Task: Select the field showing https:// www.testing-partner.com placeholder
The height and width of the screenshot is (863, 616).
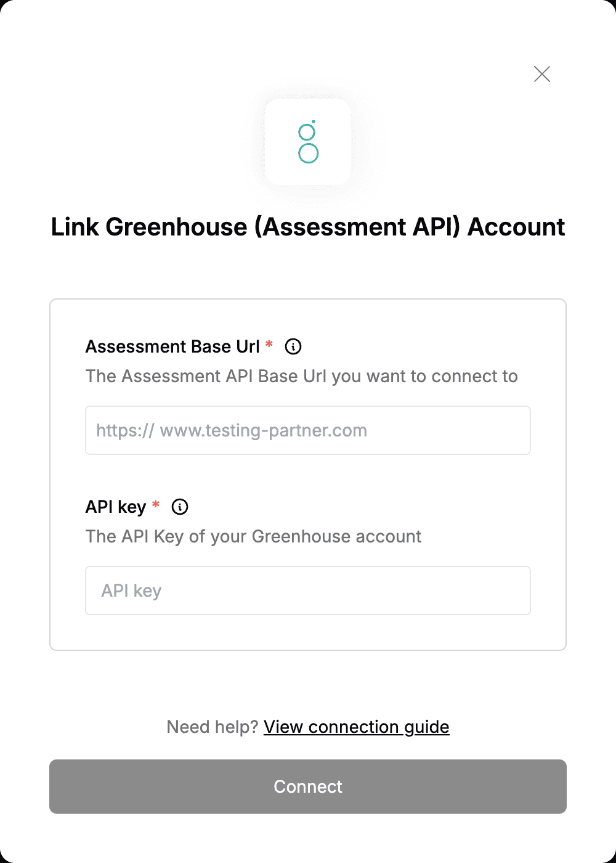Action: [308, 430]
